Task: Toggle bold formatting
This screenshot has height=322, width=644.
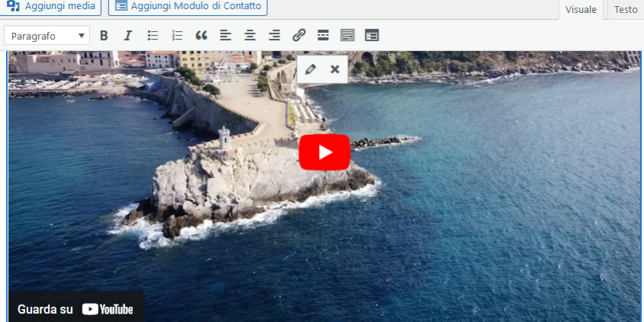Action: coord(104,36)
